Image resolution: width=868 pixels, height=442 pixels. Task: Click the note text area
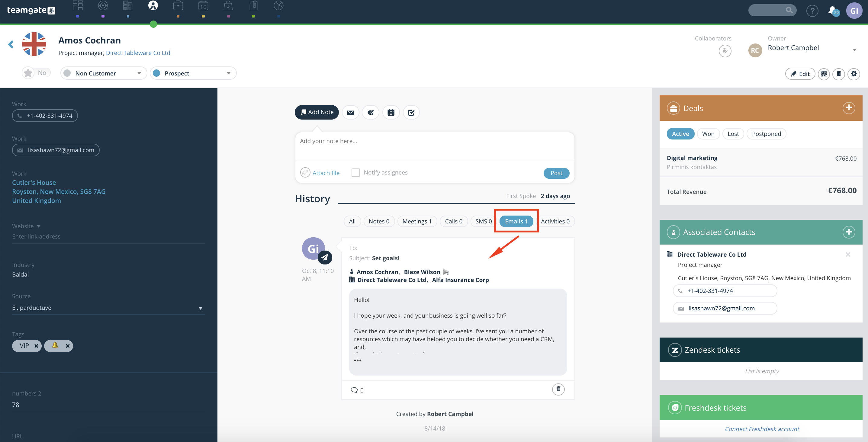[435, 146]
